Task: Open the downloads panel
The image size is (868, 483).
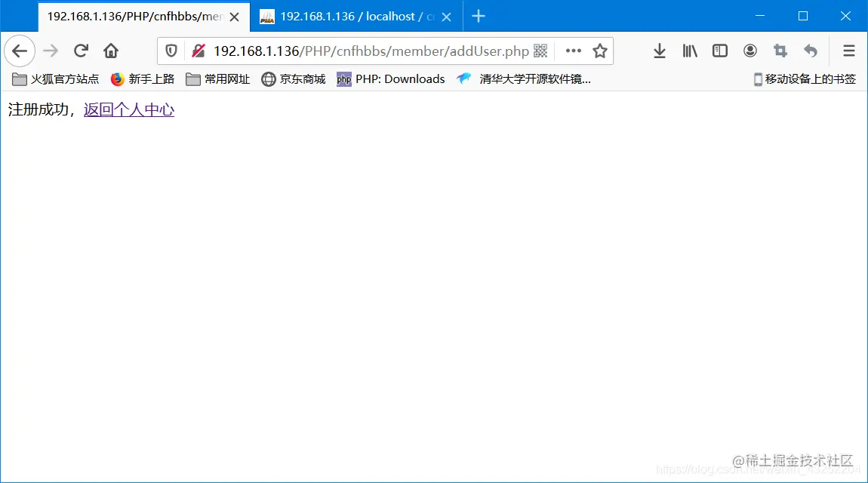Action: tap(660, 51)
